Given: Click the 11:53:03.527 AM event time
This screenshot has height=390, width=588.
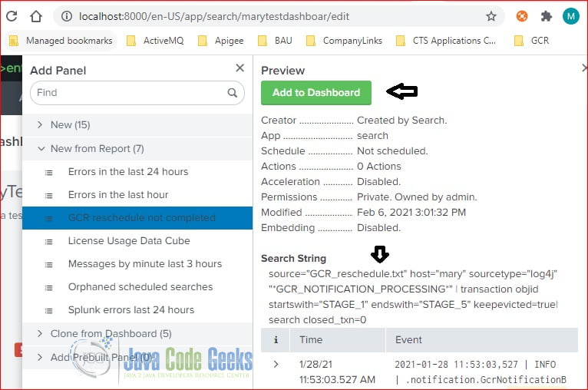Looking at the screenshot, I should (x=337, y=379).
